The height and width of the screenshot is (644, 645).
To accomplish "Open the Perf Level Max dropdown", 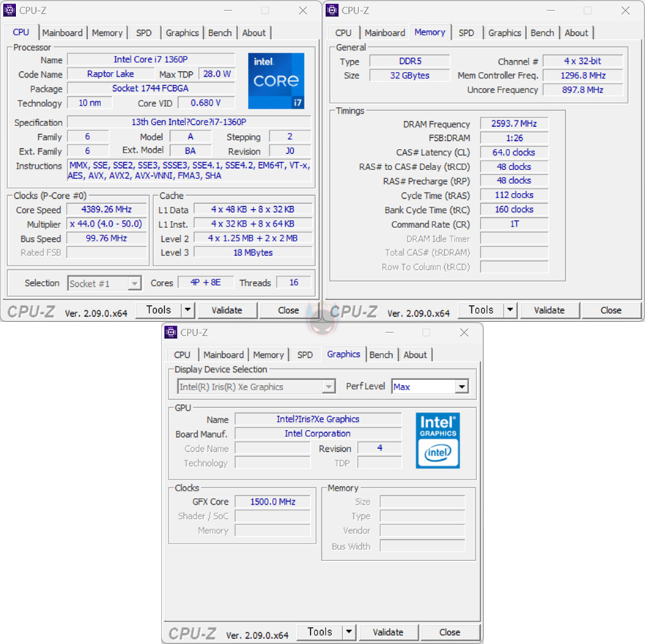I will tap(462, 387).
